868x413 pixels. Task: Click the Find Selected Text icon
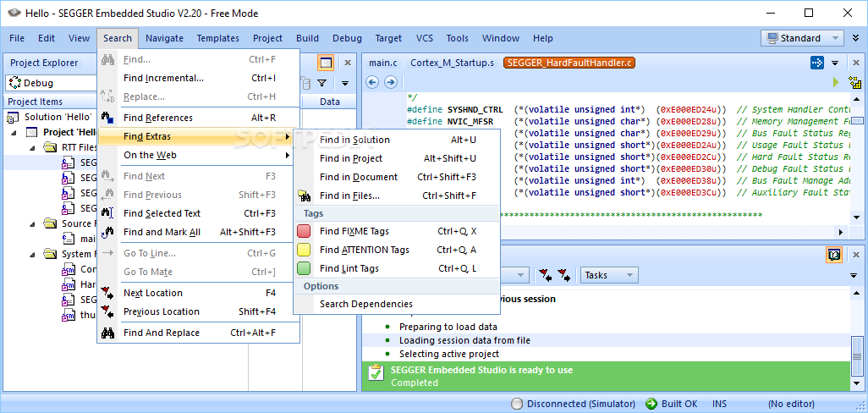pos(107,213)
